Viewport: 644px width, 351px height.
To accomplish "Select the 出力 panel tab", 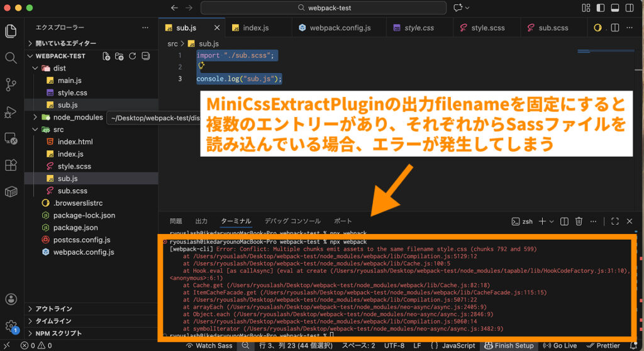I will coord(201,221).
